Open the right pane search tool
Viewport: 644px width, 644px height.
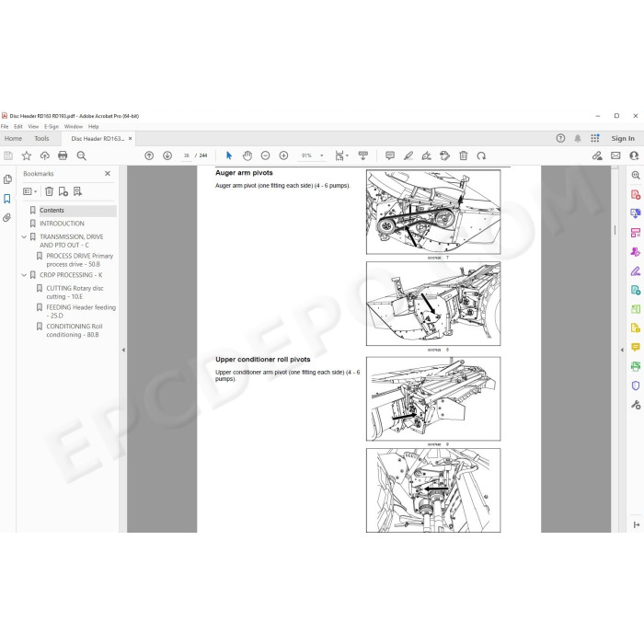(636, 176)
